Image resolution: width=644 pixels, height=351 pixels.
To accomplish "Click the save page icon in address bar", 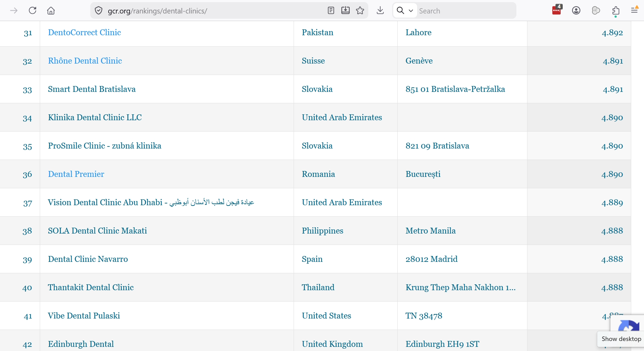I will [346, 11].
